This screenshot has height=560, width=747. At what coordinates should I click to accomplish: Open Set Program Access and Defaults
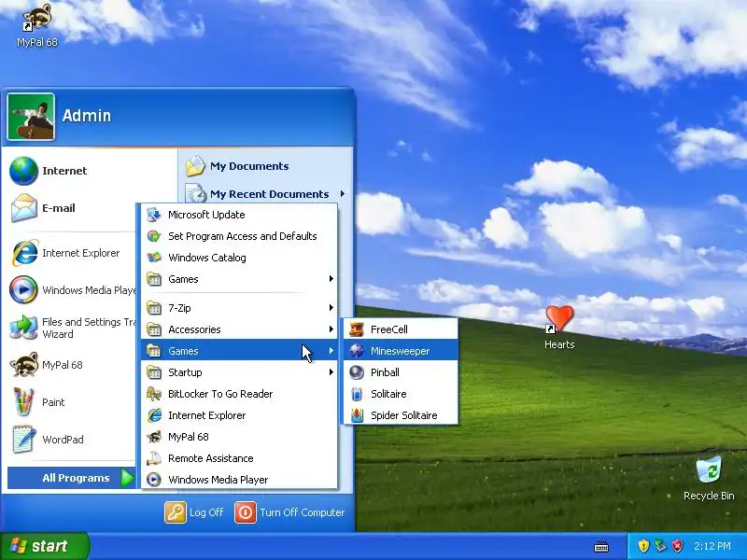coord(239,236)
